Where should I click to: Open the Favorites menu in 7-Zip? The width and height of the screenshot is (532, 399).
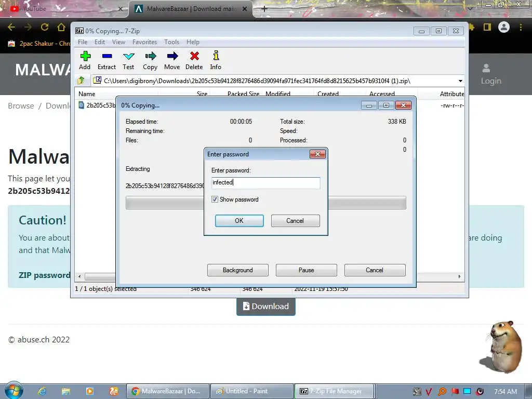pos(144,42)
